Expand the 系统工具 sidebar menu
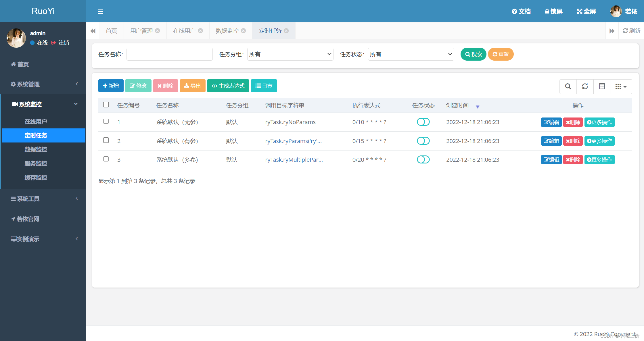 (x=43, y=199)
